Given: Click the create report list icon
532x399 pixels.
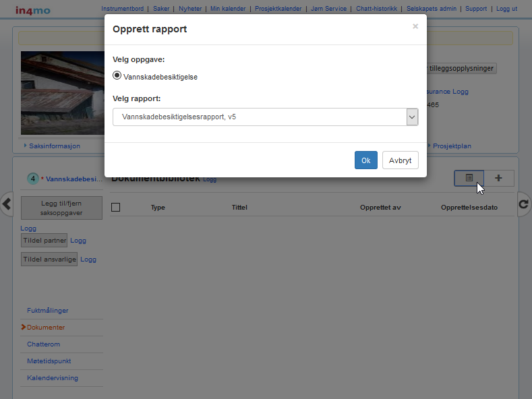Looking at the screenshot, I should click(469, 178).
